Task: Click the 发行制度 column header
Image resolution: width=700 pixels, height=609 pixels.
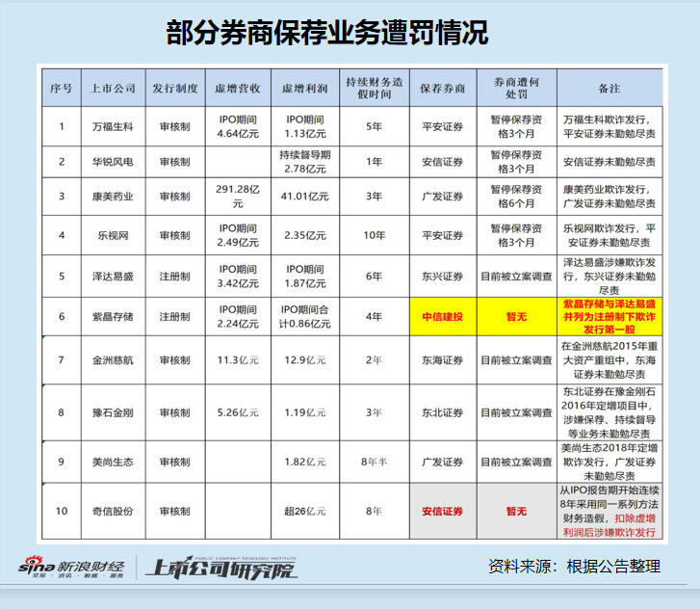Action: 175,88
